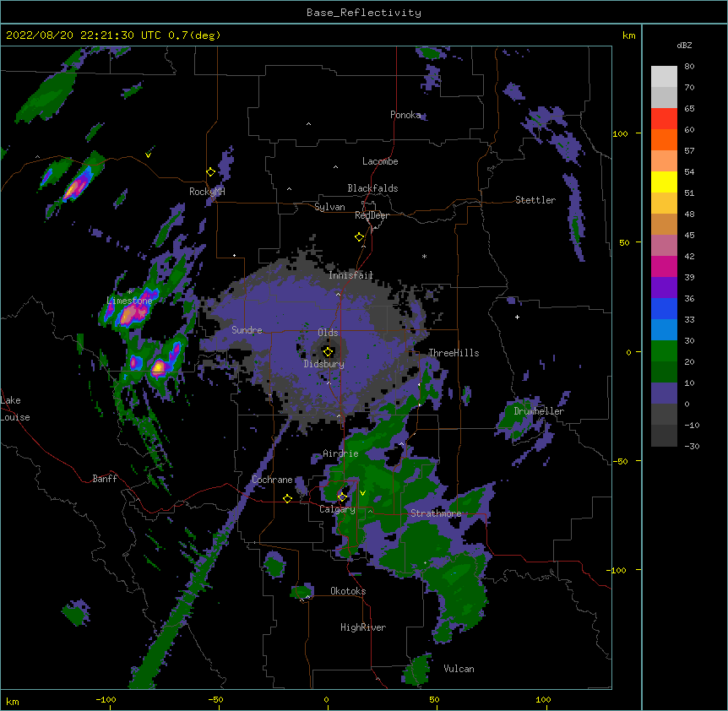
Task: Click the HighRiver town label
Action: (363, 627)
